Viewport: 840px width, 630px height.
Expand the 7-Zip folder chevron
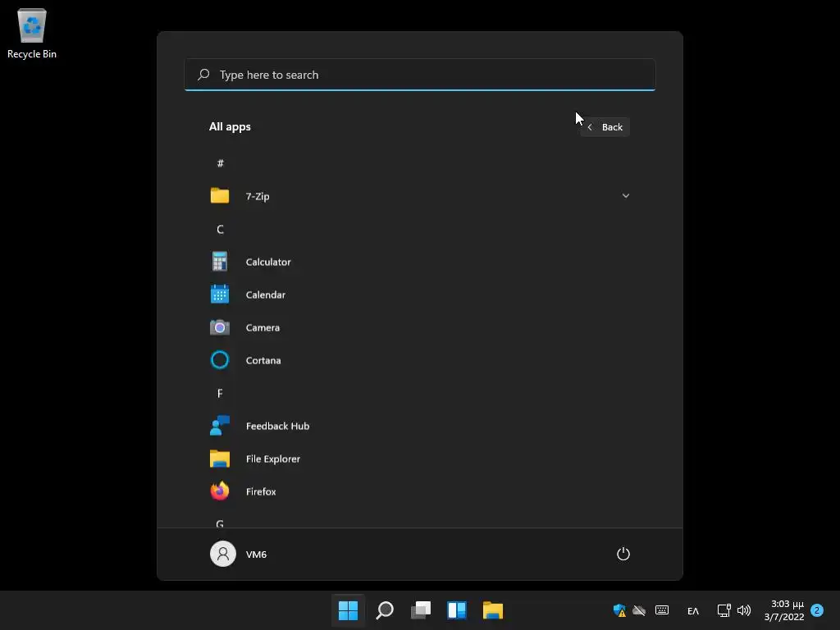coord(625,196)
